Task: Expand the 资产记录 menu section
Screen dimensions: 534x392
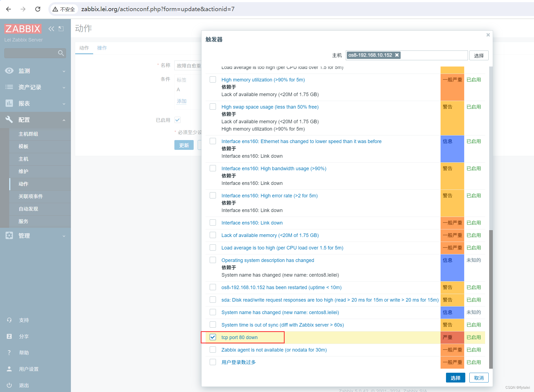Action: (x=35, y=87)
